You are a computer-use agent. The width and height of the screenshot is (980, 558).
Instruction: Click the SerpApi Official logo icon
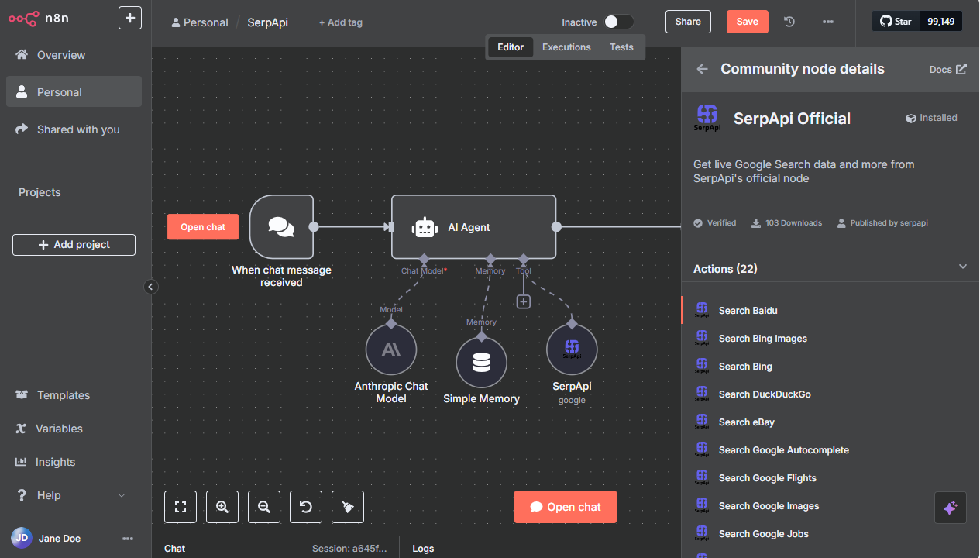point(707,118)
